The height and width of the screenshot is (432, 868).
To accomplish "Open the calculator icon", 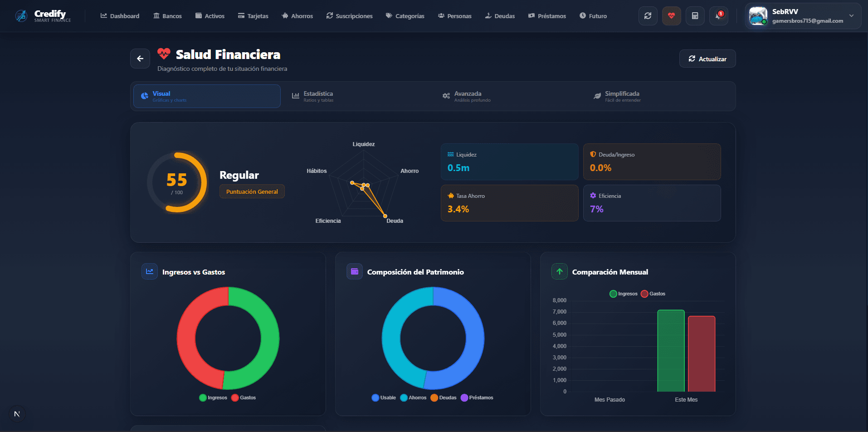I will pyautogui.click(x=695, y=15).
